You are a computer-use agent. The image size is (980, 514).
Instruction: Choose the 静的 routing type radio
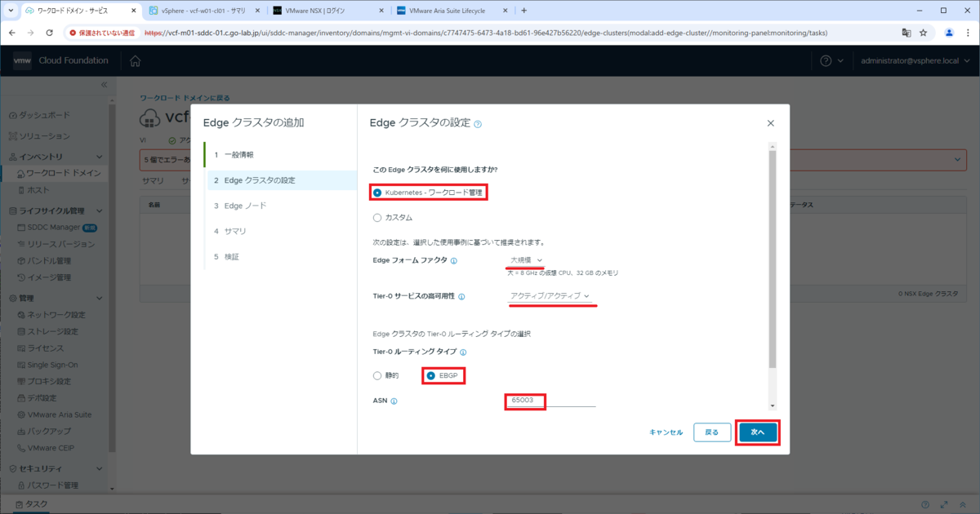point(377,376)
